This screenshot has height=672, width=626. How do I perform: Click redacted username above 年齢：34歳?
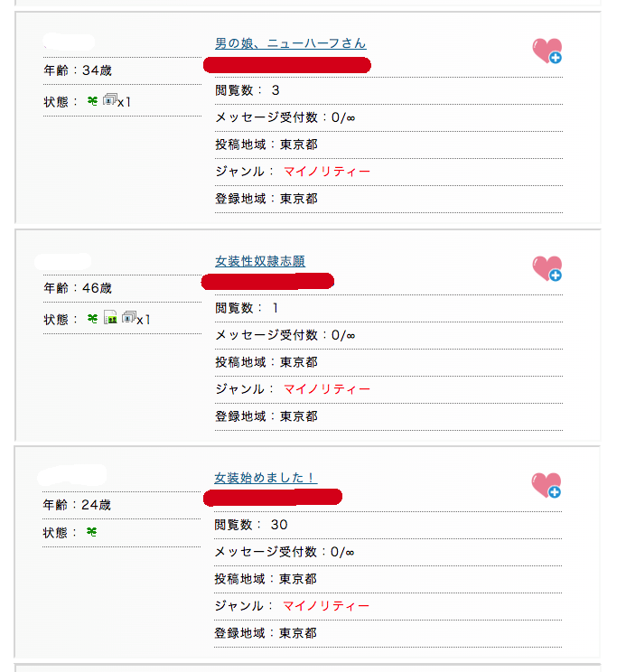pos(69,42)
